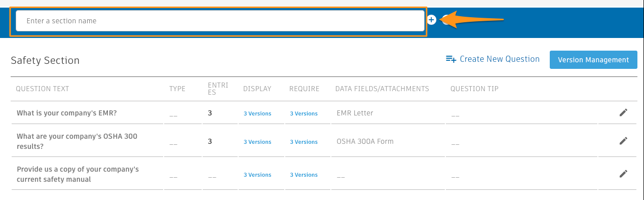644x200 pixels.
Task: Edit the OSHA 300 question with pencil icon
Action: click(623, 141)
